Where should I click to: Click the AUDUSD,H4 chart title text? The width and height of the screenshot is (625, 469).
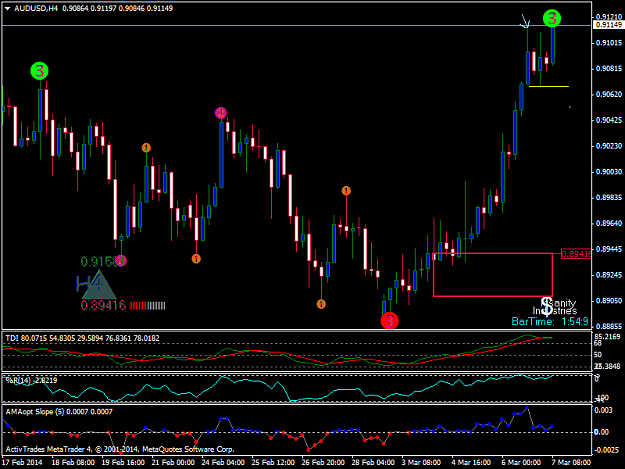[36, 8]
